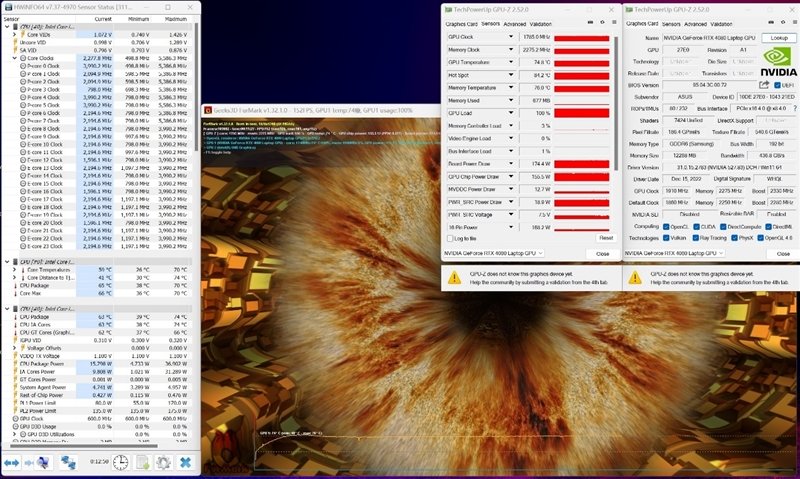
Task: Click HWiNFO remote network search icon
Action: [x=41, y=463]
